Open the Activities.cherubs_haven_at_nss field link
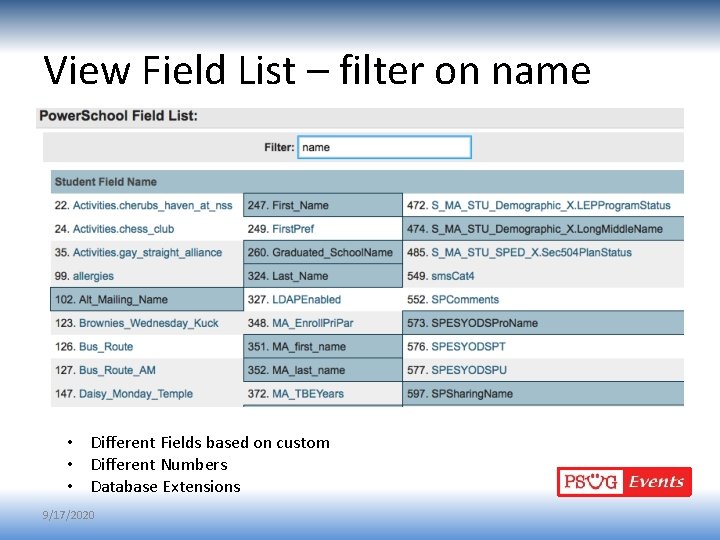The height and width of the screenshot is (540, 720). click(152, 205)
